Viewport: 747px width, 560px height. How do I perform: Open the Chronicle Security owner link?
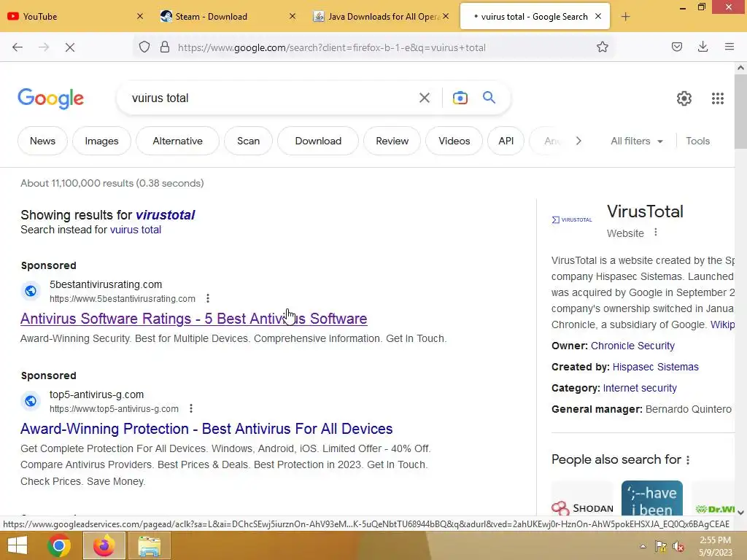[632, 346]
